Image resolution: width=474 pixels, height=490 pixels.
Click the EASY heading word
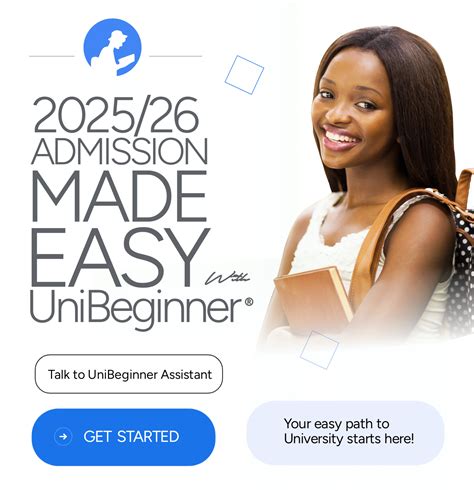(x=121, y=257)
